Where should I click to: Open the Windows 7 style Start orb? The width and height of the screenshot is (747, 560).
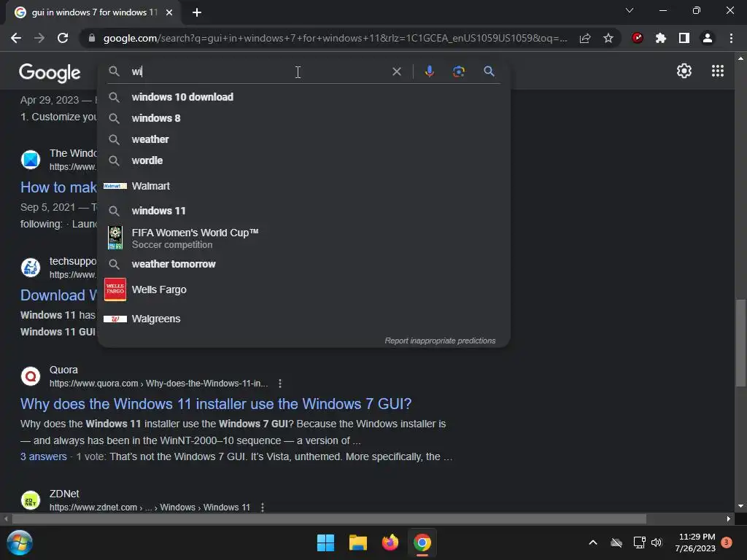coord(20,542)
